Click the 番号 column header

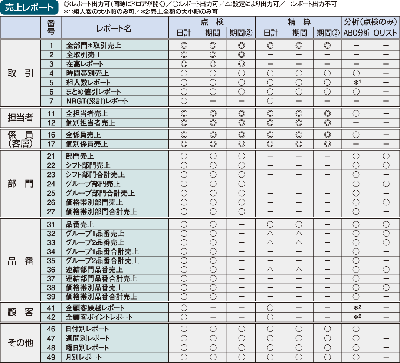[51, 28]
